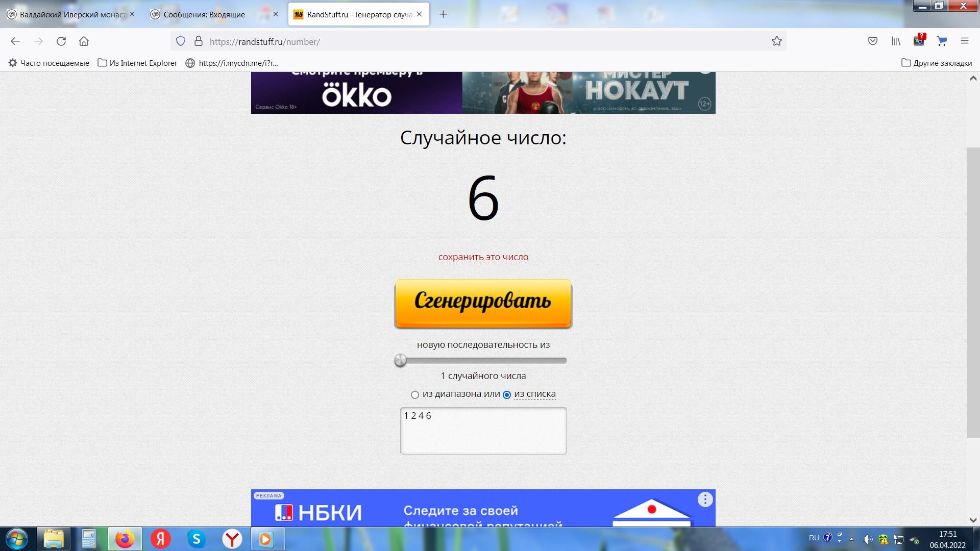Select the из диапазона radio option
The width and height of the screenshot is (980, 551).
(x=414, y=395)
